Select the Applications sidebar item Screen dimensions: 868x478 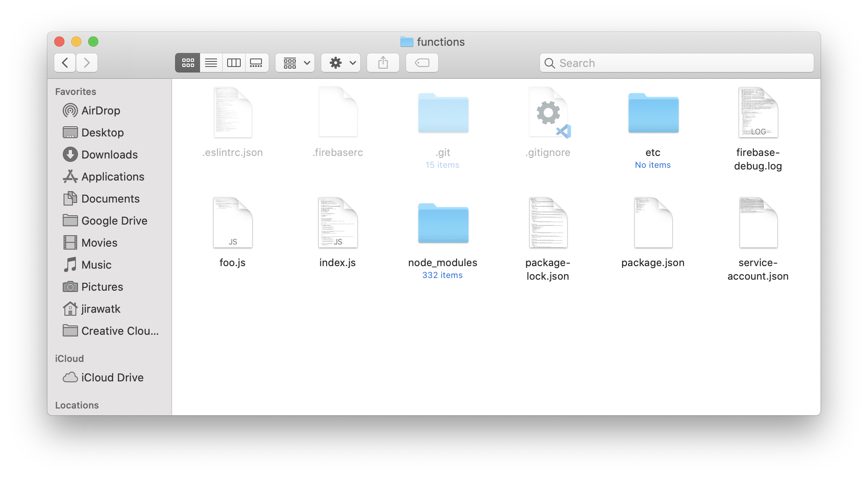[112, 177]
